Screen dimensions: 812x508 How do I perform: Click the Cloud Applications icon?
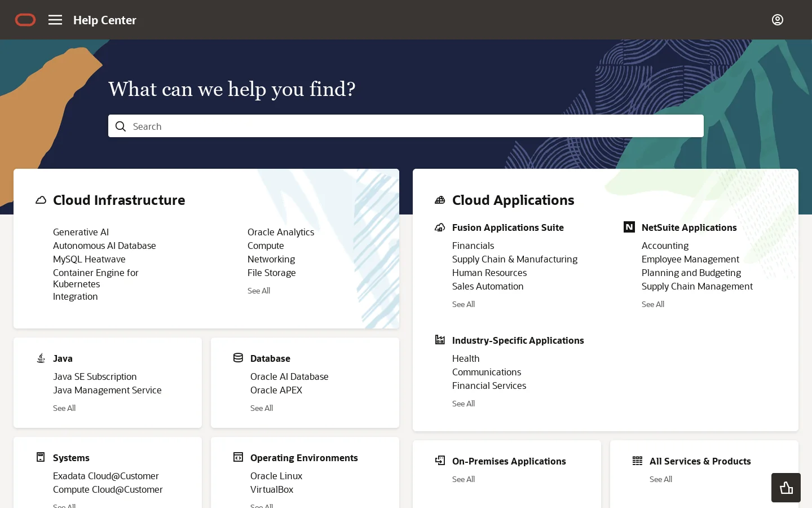point(440,200)
